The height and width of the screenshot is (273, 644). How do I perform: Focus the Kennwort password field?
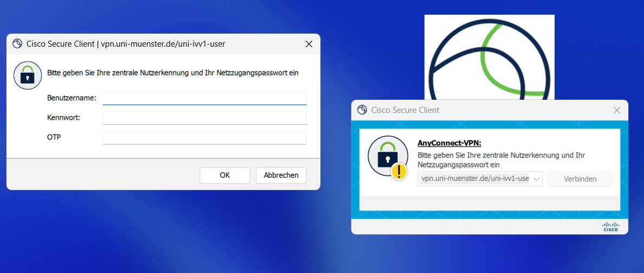204,118
